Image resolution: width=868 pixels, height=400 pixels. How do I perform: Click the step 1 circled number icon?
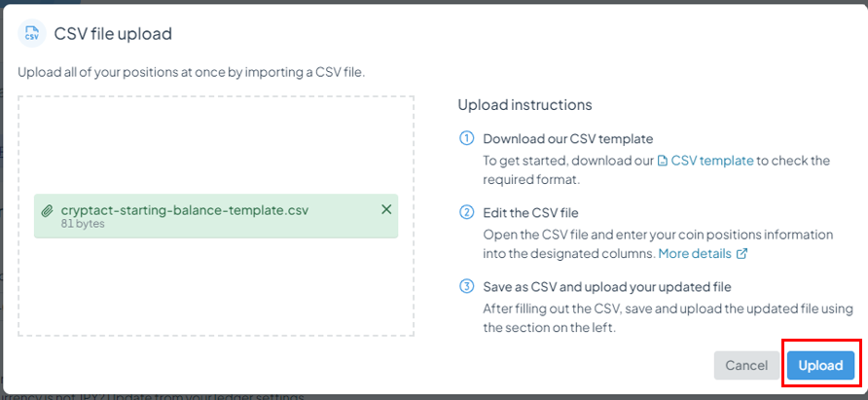coord(467,138)
